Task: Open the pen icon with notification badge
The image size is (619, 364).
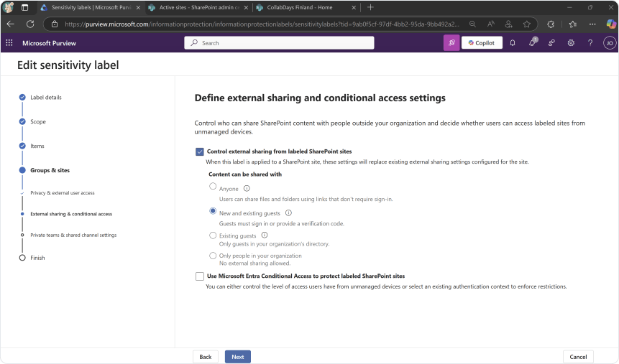Action: click(x=533, y=42)
